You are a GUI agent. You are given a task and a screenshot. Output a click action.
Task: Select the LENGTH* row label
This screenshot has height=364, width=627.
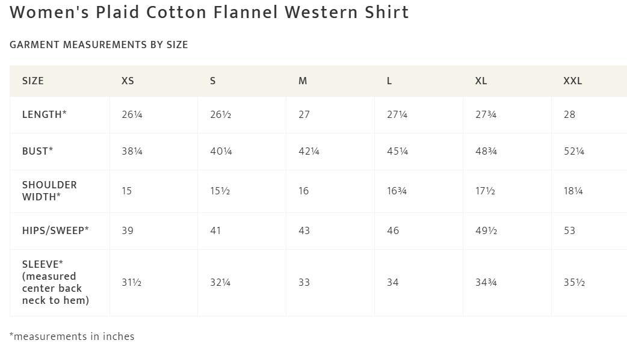pos(45,114)
